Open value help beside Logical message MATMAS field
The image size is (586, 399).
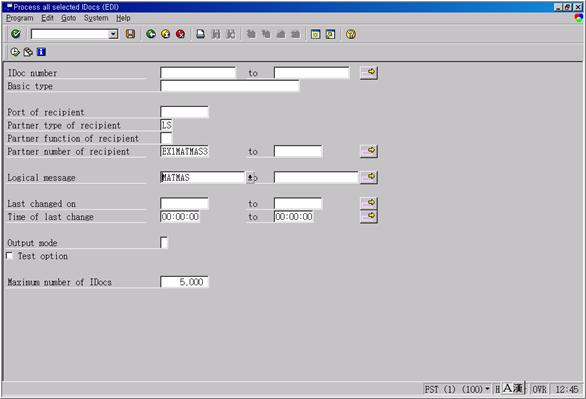pos(250,177)
